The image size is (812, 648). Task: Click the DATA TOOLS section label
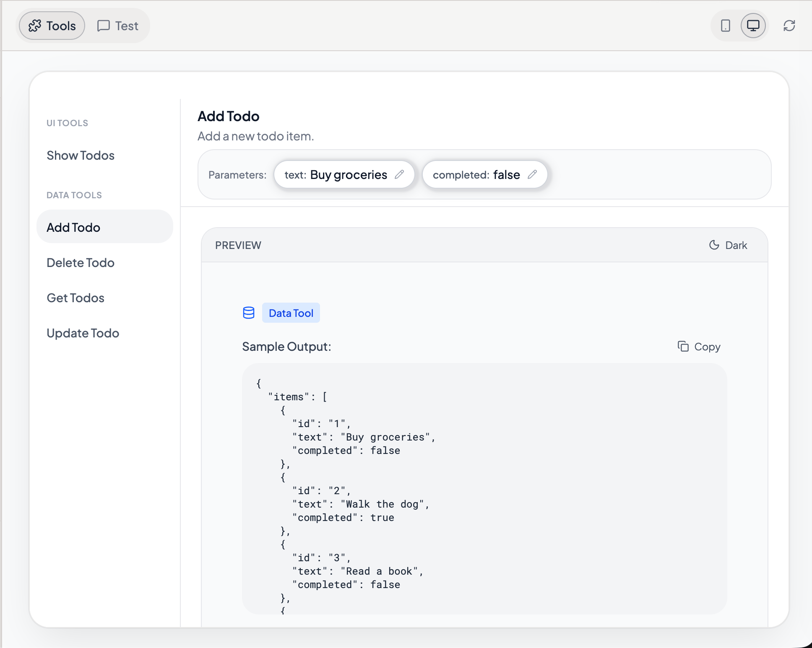coord(74,195)
